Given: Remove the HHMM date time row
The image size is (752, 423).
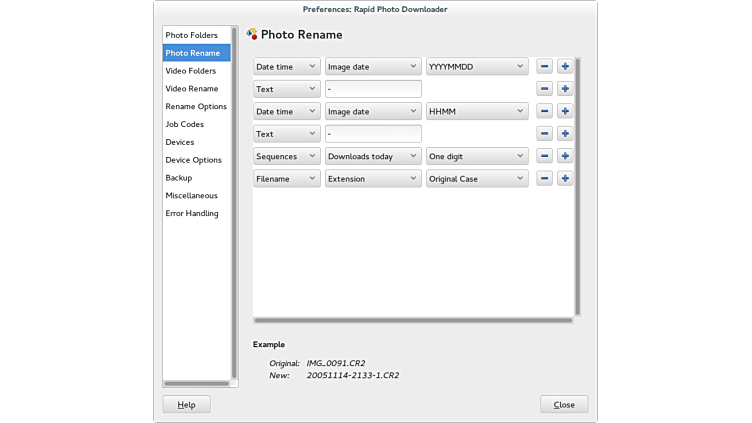Looking at the screenshot, I should pos(544,112).
